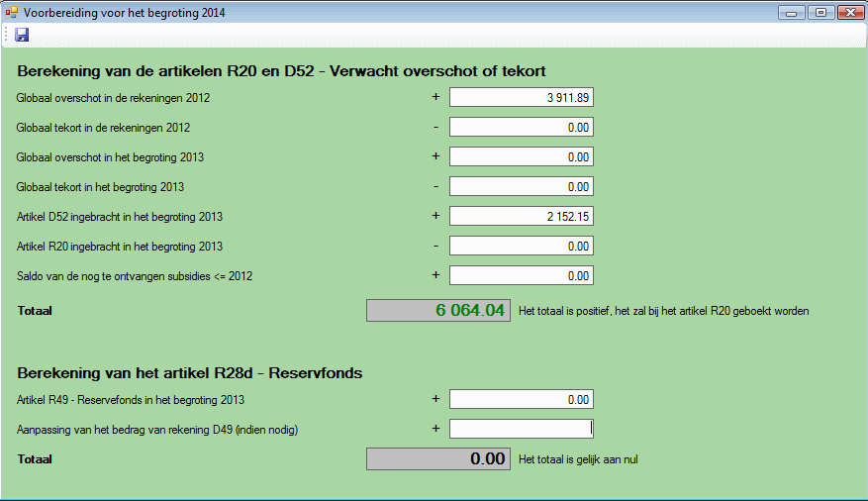Click the Artikel R49 Reservefonds amount field
The image size is (868, 501).
[522, 399]
